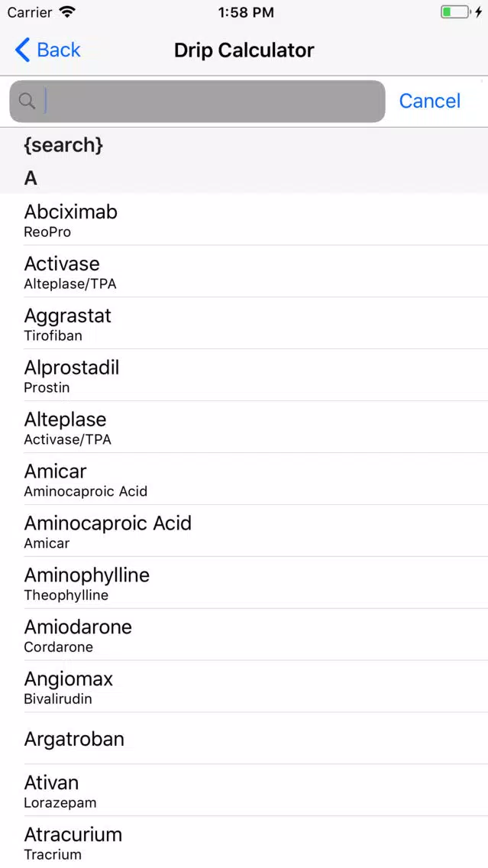Screen dimensions: 488x868
Task: Click the magnifying glass search icon
Action: (27, 101)
